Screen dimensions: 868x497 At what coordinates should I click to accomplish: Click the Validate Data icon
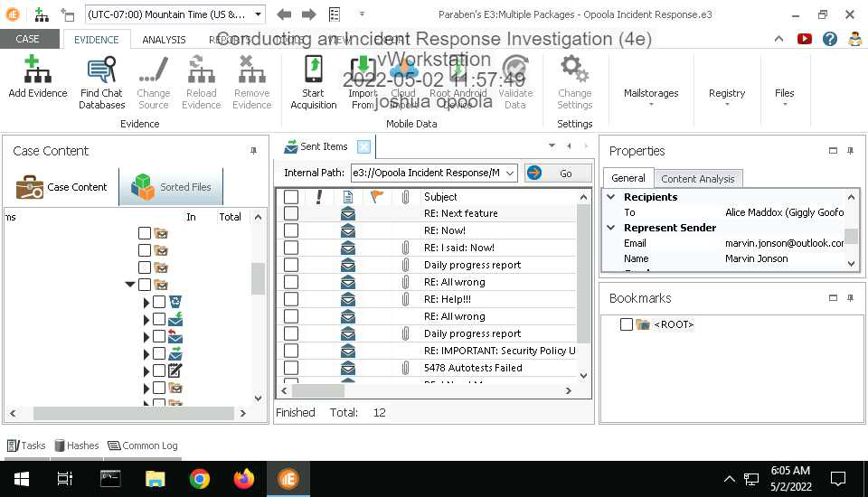pos(515,70)
